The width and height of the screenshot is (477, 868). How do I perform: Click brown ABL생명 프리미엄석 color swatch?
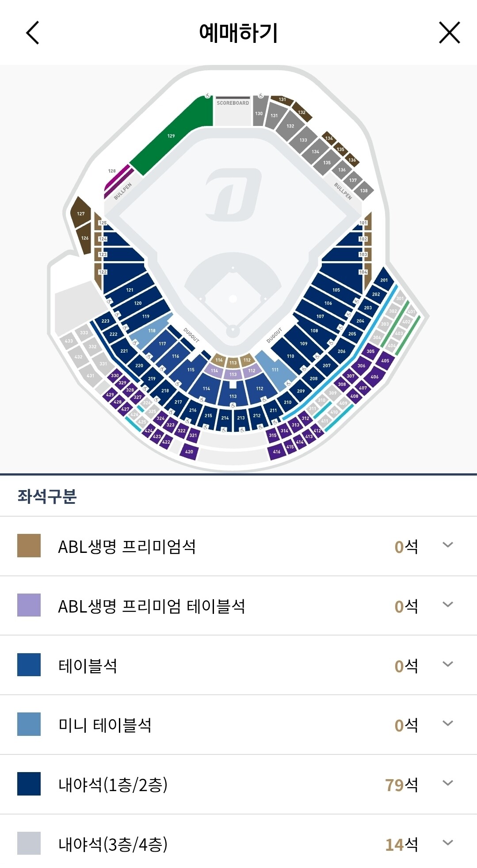point(29,545)
